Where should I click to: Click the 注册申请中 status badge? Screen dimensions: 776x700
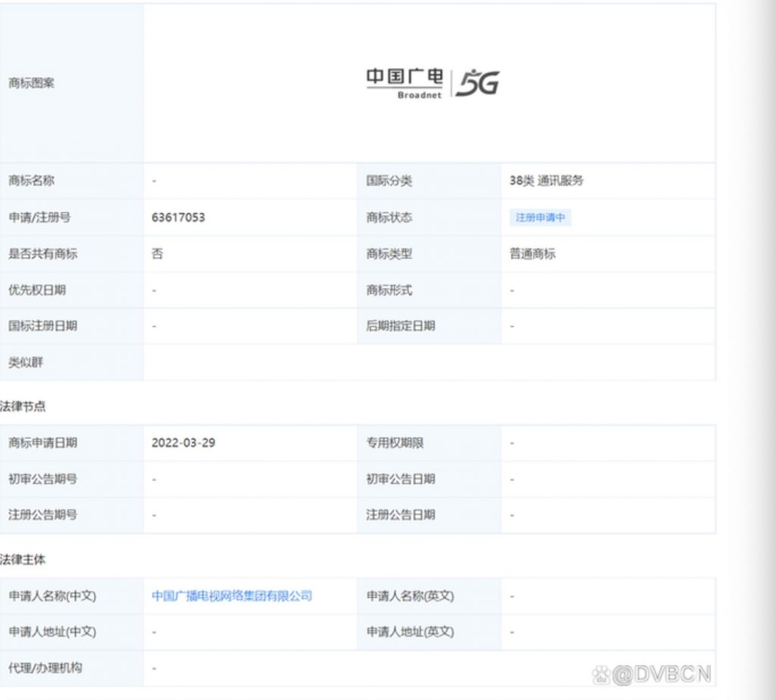click(540, 217)
